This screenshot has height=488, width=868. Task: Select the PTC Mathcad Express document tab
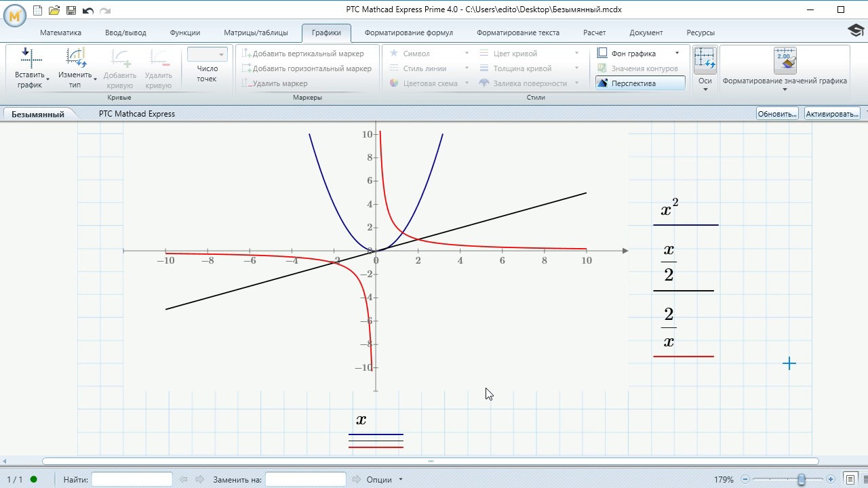coord(137,114)
